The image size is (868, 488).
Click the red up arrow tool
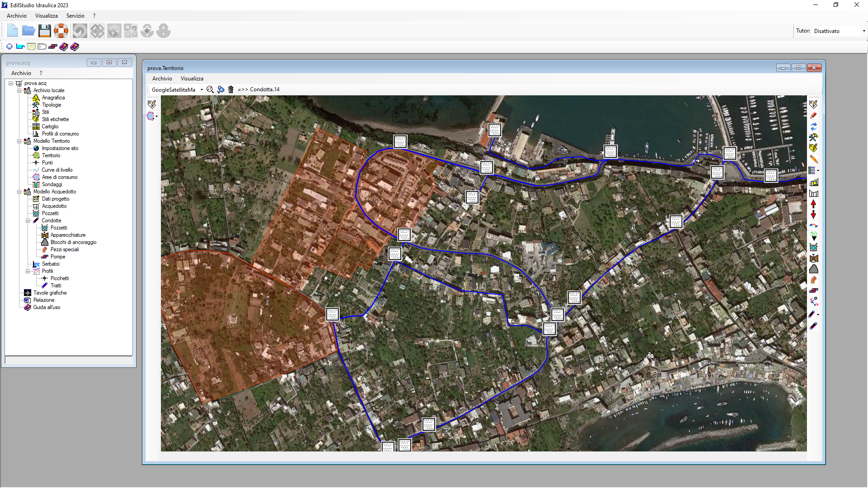(813, 204)
